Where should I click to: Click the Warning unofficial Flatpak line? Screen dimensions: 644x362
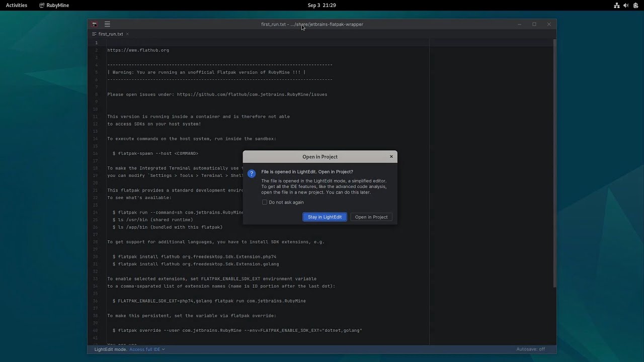[x=206, y=72]
